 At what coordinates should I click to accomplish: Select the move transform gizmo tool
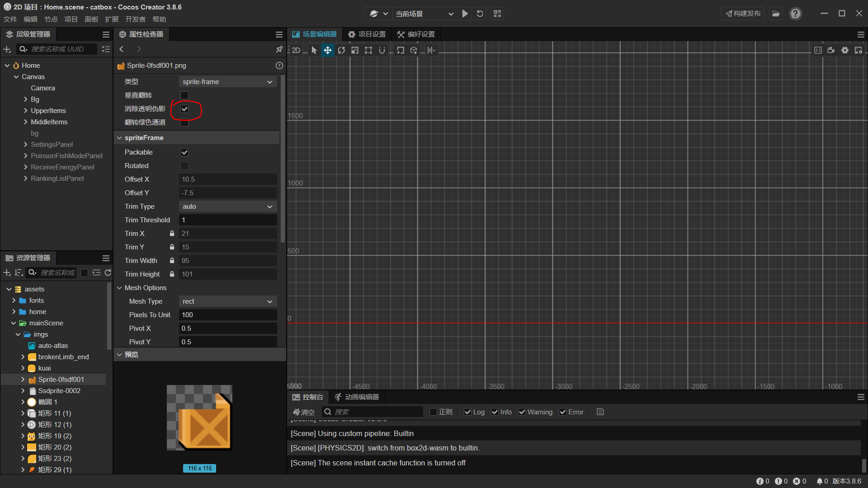click(328, 50)
